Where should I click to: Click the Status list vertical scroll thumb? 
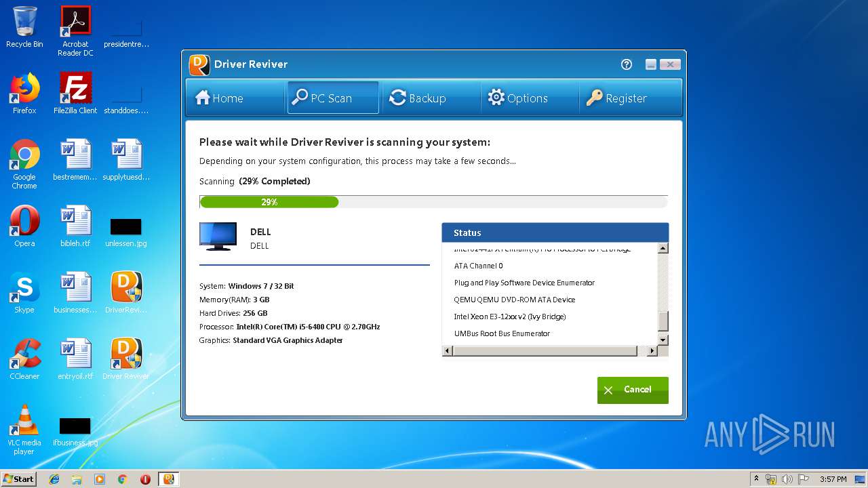coord(663,321)
